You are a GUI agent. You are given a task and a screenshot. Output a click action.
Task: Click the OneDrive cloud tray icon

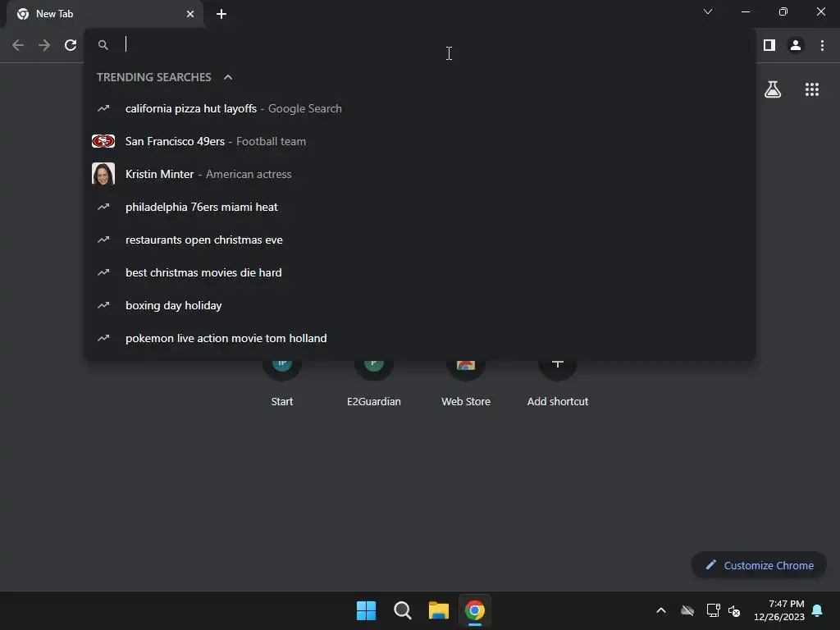tap(687, 610)
